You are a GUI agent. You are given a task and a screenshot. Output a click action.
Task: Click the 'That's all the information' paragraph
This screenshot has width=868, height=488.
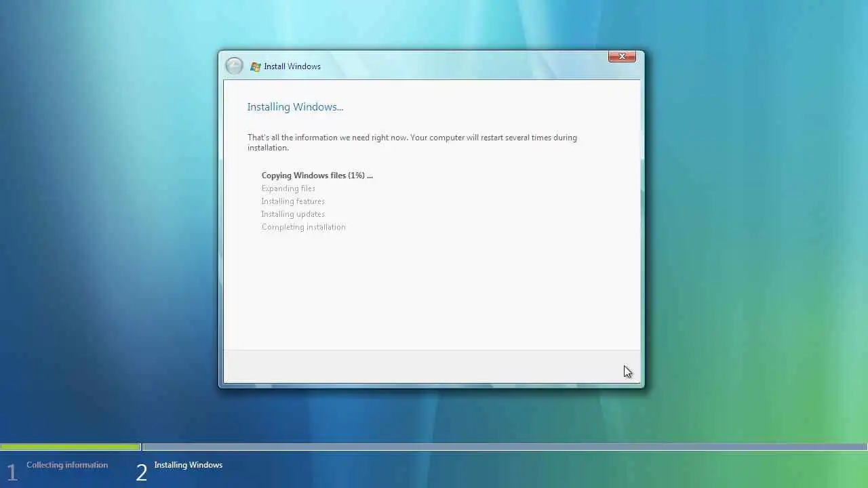tap(412, 142)
